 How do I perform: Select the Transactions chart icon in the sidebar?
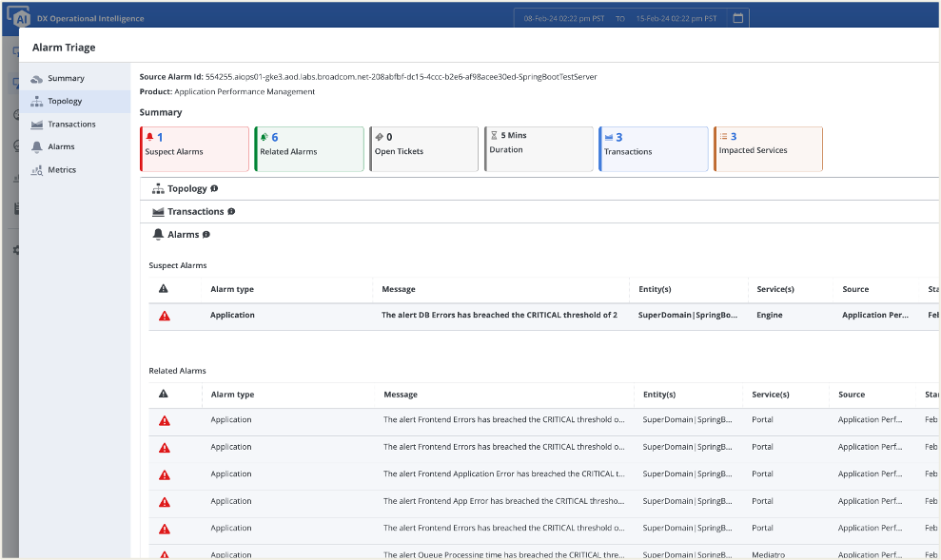(x=37, y=124)
